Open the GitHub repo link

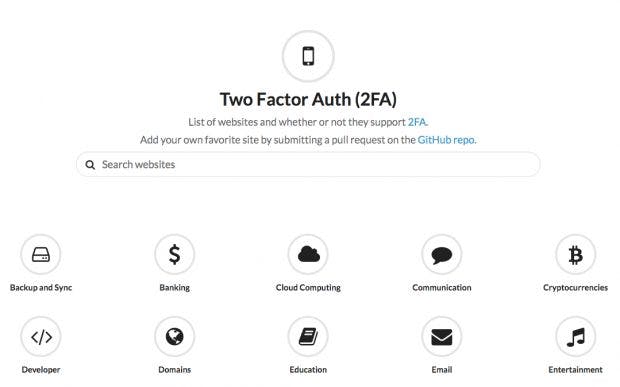click(x=446, y=140)
